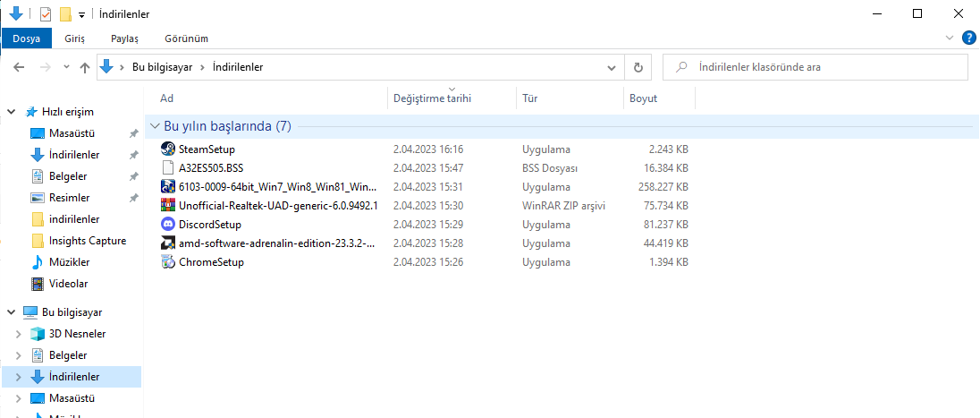Screen dimensions: 980x418
Task: Expand Belgeler under Bu bilgisayar
Action: coord(19,355)
